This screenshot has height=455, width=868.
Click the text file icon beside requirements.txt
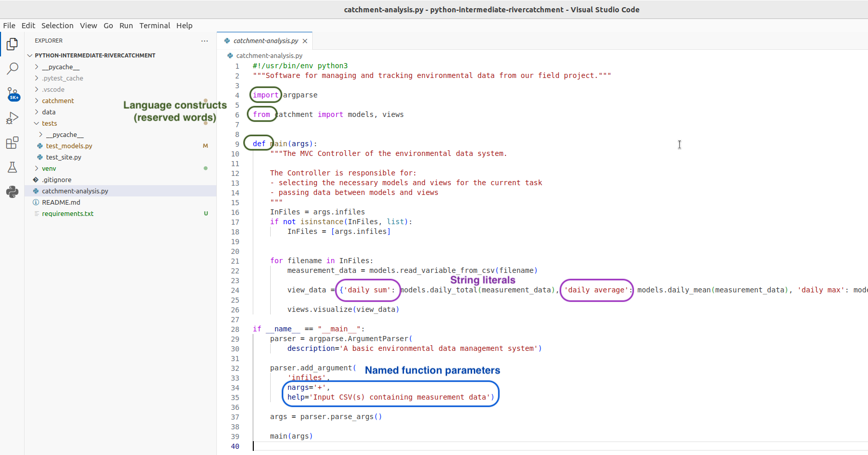(36, 214)
